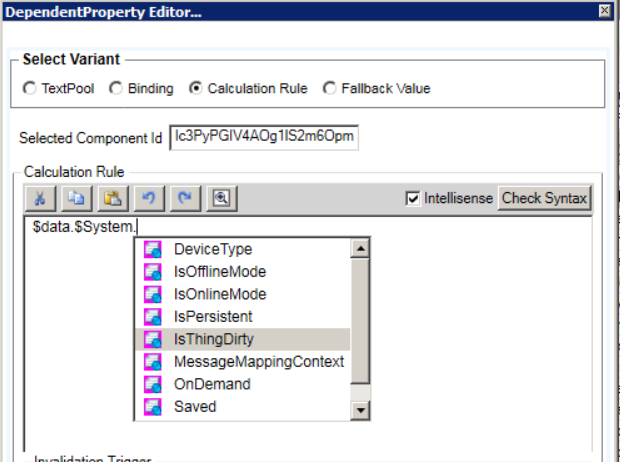Choose IsOnlineMode from the suggestion list

(x=243, y=295)
